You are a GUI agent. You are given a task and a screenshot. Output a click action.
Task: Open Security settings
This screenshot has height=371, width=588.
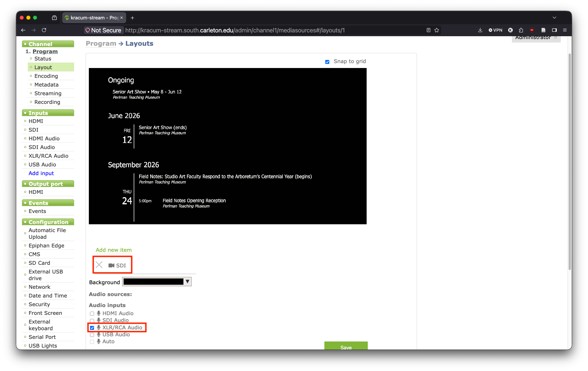point(39,304)
